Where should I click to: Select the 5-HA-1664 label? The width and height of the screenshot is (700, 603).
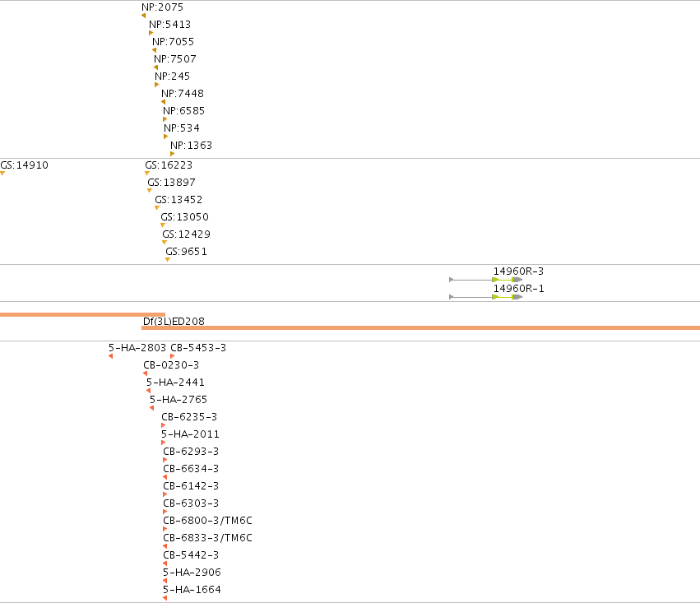(x=192, y=590)
